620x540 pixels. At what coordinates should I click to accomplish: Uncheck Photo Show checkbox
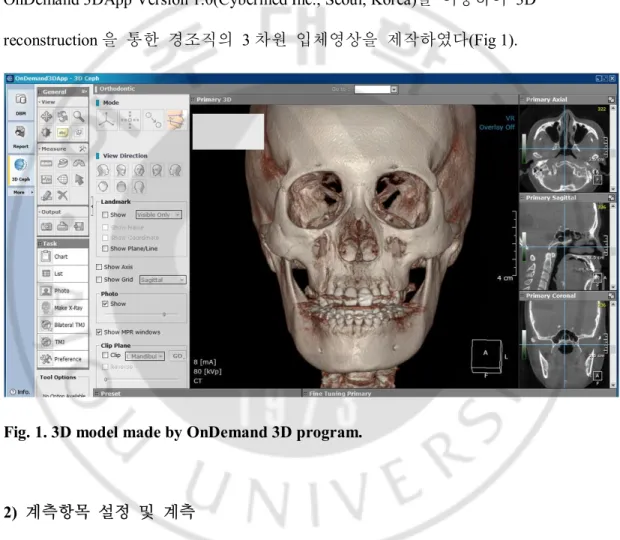[x=105, y=304]
